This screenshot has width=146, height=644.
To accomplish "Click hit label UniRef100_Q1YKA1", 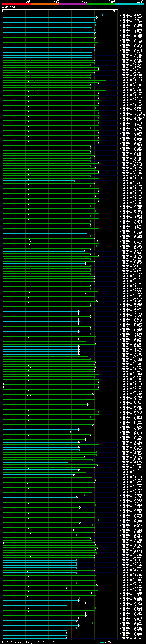I will tap(131, 628).
